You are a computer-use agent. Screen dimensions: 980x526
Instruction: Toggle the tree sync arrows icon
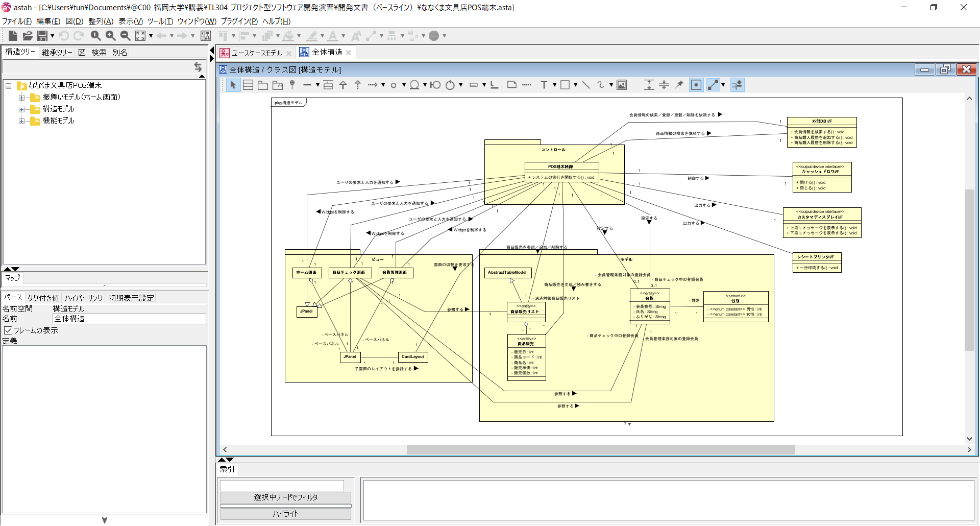pyautogui.click(x=198, y=67)
